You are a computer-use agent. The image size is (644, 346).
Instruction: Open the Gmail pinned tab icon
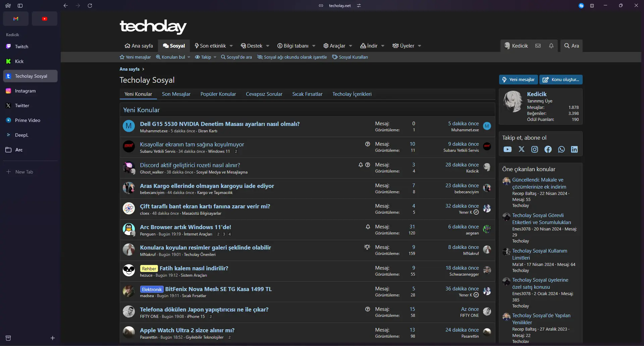point(16,19)
